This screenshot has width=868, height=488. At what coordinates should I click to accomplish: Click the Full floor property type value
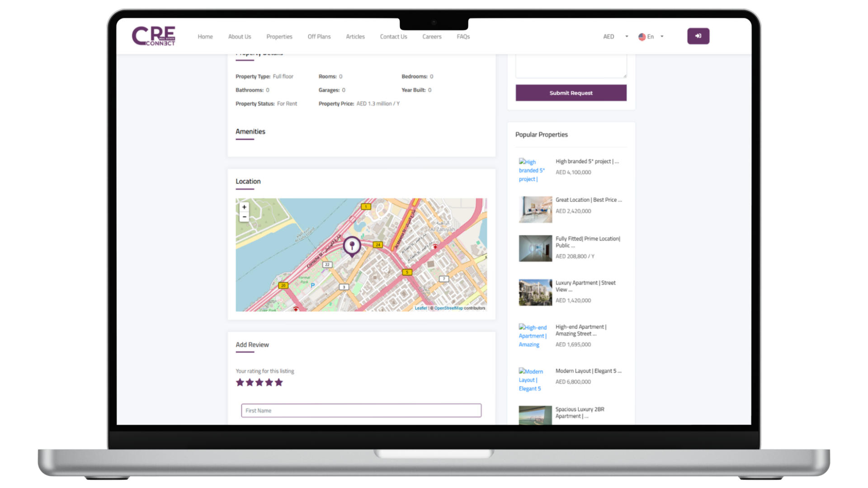point(283,76)
